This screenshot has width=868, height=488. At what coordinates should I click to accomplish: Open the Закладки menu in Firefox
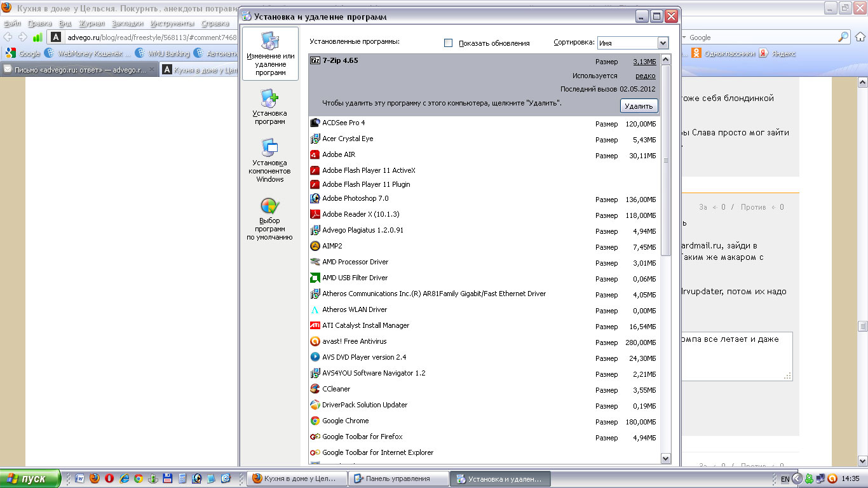click(x=128, y=24)
